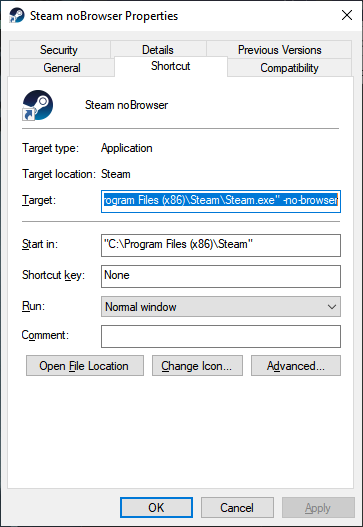Switch to the Security tab
This screenshot has width=363, height=527.
coord(59,50)
